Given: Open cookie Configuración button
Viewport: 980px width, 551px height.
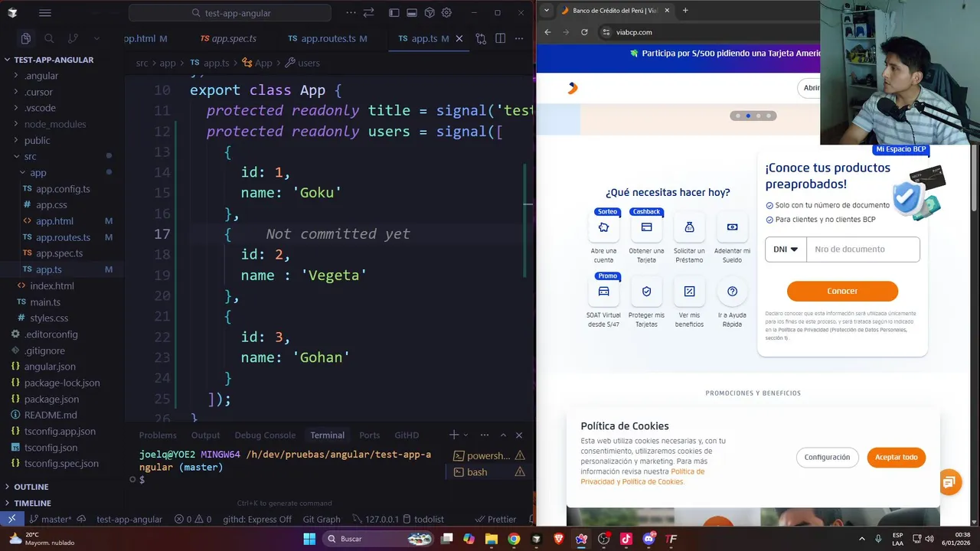Looking at the screenshot, I should coord(827,457).
